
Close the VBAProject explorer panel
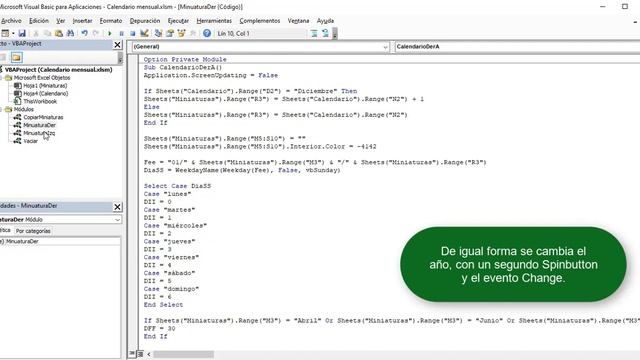click(118, 45)
